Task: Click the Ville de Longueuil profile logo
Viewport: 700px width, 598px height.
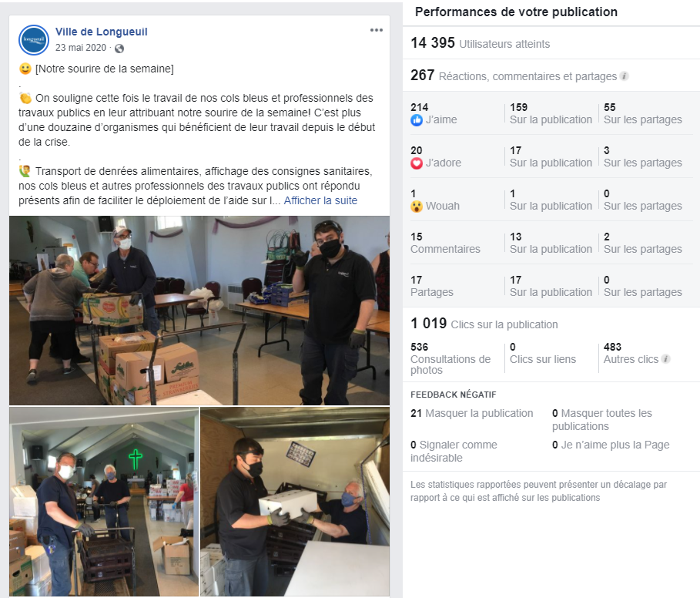Action: [x=34, y=40]
